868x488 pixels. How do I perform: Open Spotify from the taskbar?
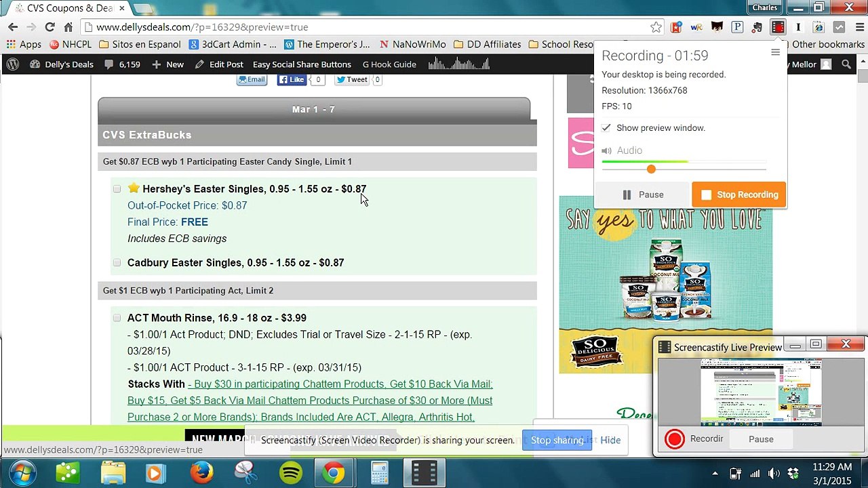pyautogui.click(x=291, y=472)
